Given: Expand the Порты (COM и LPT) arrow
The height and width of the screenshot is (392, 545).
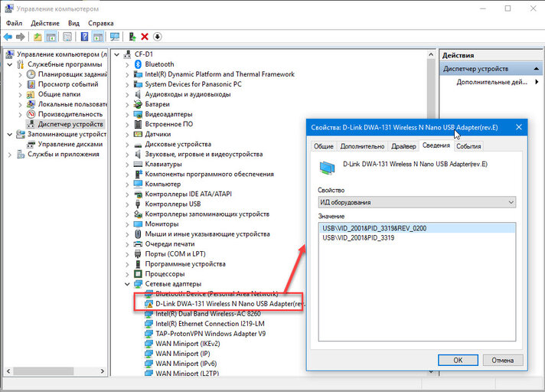Looking at the screenshot, I should (x=127, y=254).
